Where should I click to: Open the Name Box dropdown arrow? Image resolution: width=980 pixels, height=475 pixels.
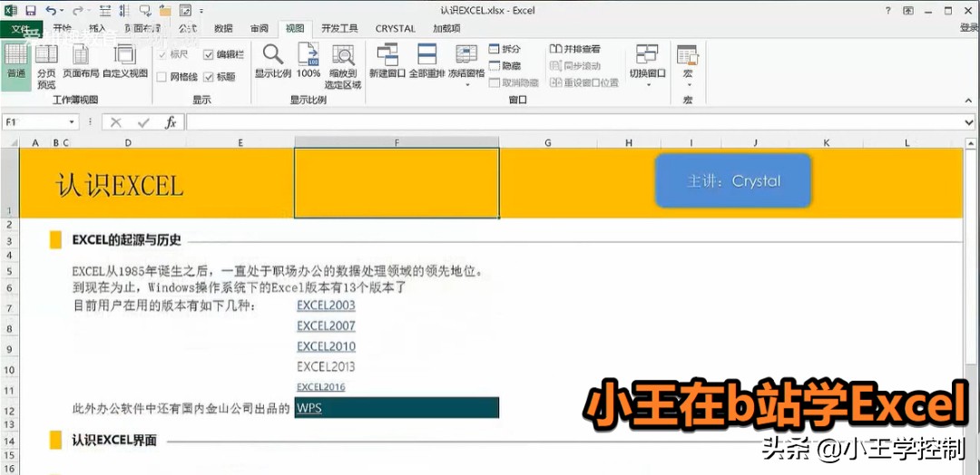72,122
